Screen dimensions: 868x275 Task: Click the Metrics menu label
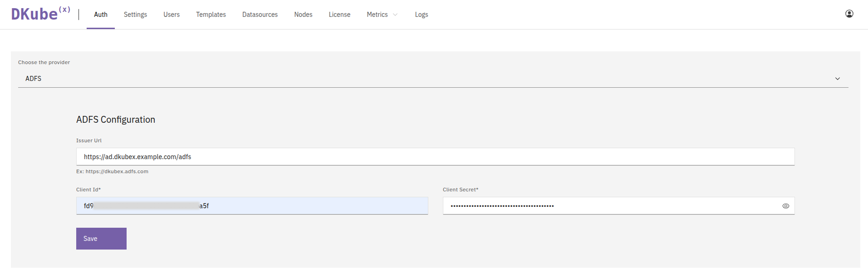tap(377, 15)
